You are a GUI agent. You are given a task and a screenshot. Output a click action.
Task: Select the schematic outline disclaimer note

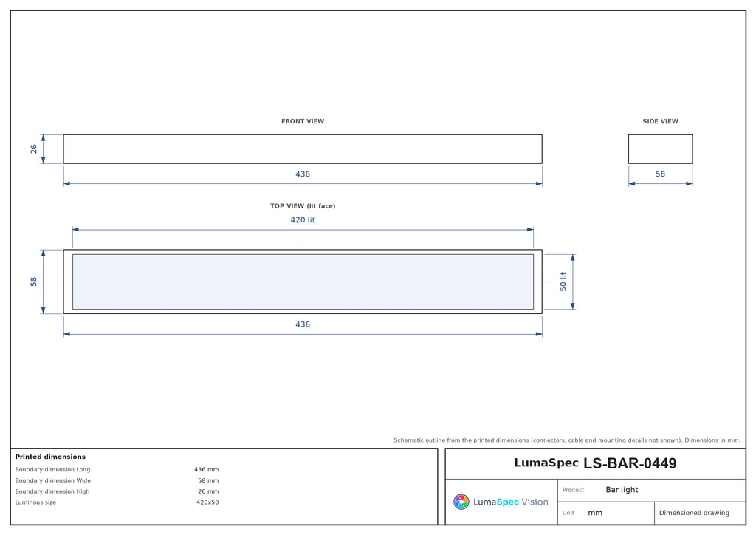566,440
